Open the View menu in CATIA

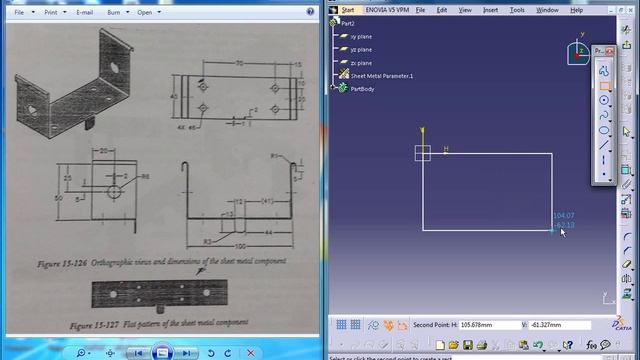[464, 10]
